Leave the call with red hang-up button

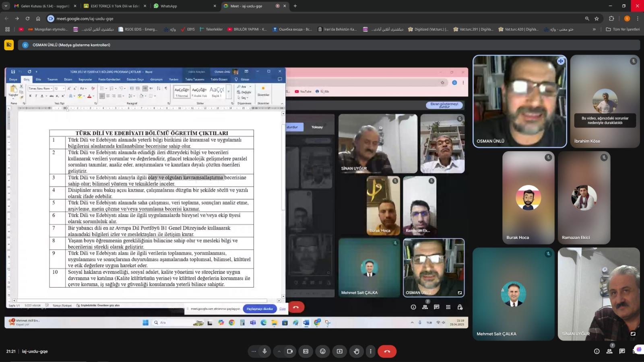[387, 351]
